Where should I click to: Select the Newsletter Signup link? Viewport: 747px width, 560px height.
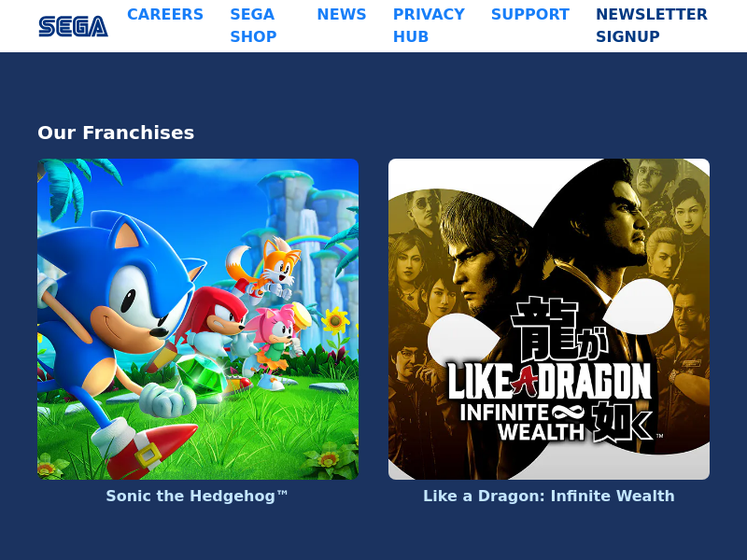coord(652,25)
